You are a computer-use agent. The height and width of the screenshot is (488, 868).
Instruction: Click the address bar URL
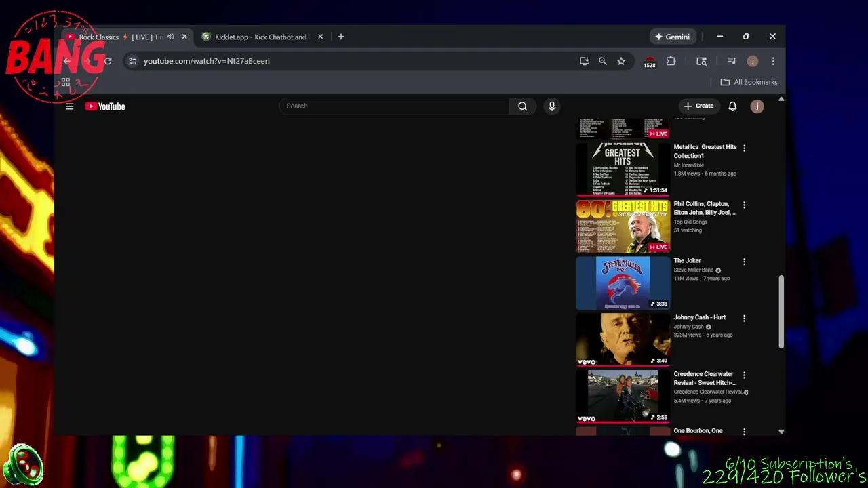tap(206, 61)
